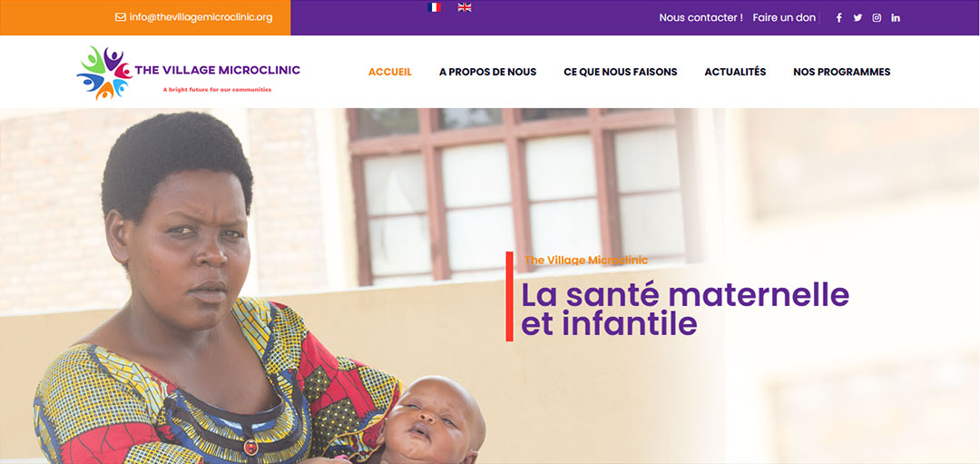Click the Faire un don link
The image size is (980, 464).
click(784, 17)
